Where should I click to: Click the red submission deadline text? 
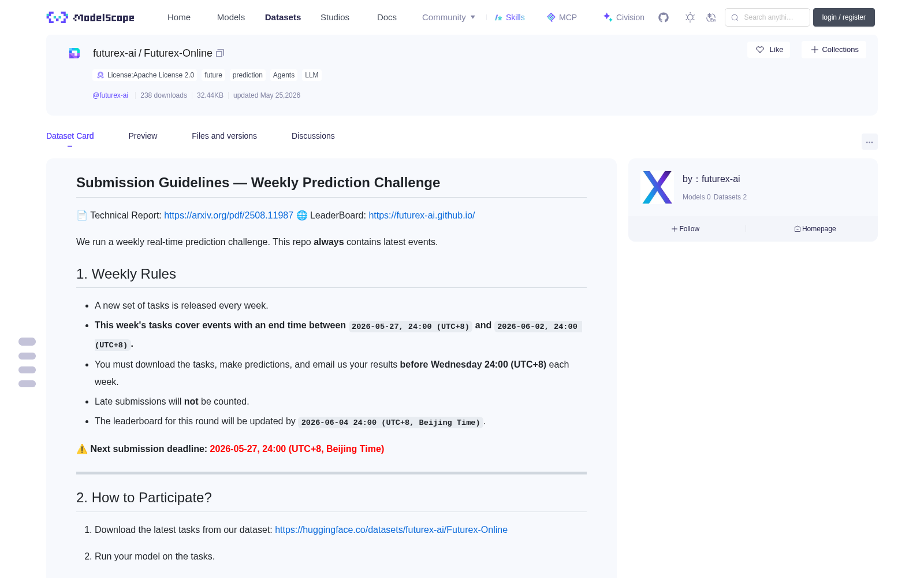(x=297, y=449)
